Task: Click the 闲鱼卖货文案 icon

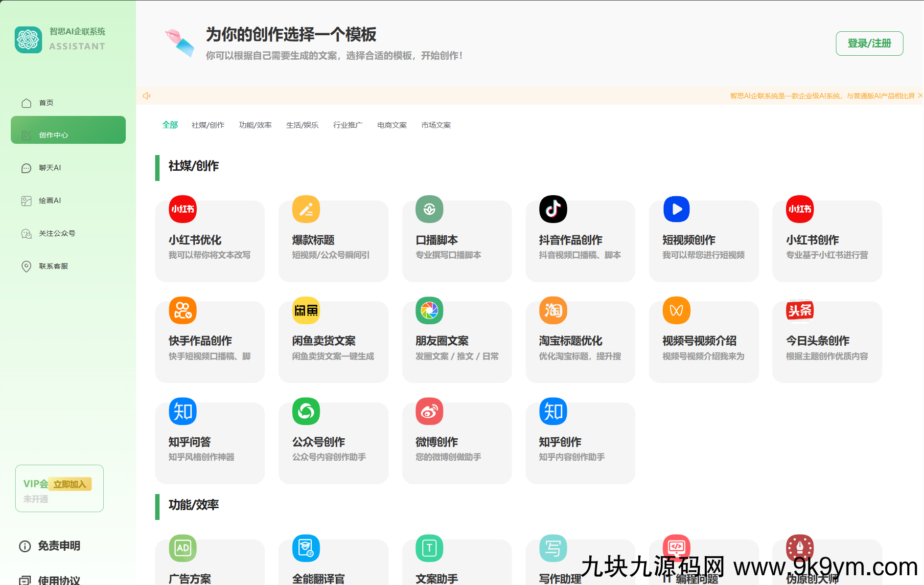Action: point(306,310)
